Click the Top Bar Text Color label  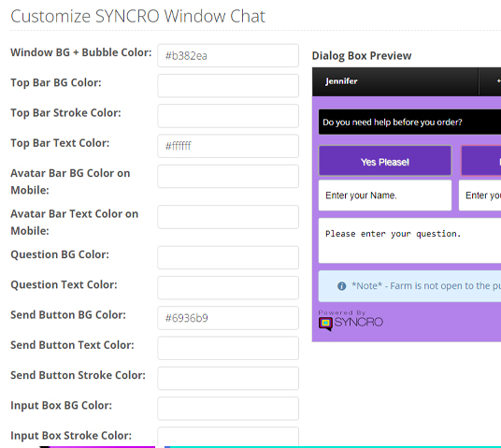coord(60,143)
